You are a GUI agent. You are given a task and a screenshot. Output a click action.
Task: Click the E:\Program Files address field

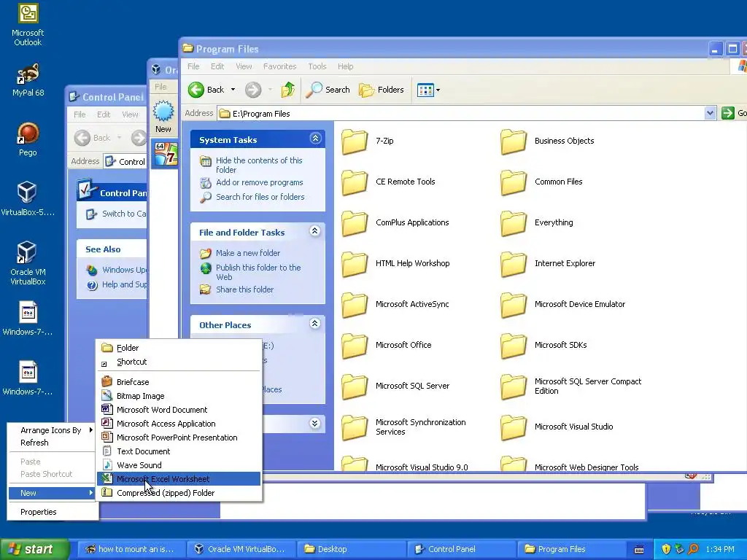pyautogui.click(x=460, y=113)
